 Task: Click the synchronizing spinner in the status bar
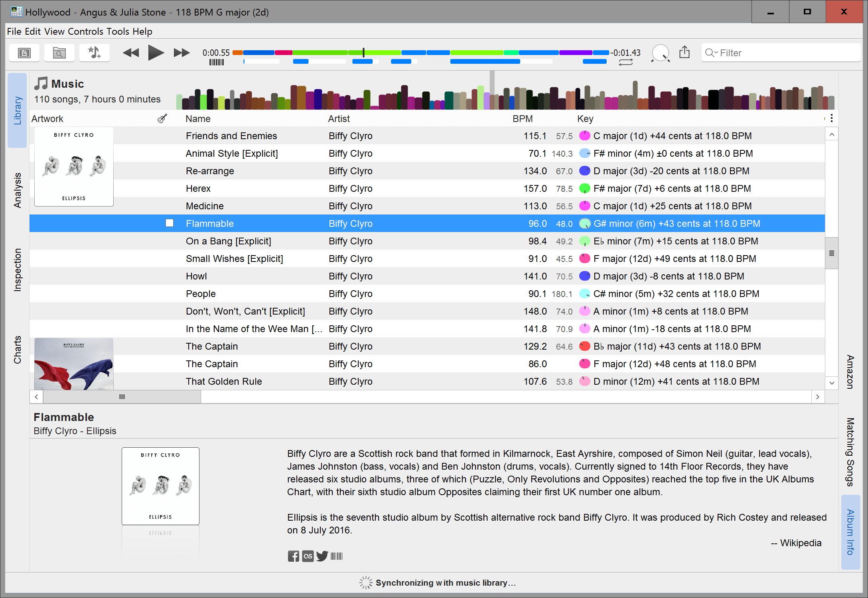pyautogui.click(x=365, y=582)
